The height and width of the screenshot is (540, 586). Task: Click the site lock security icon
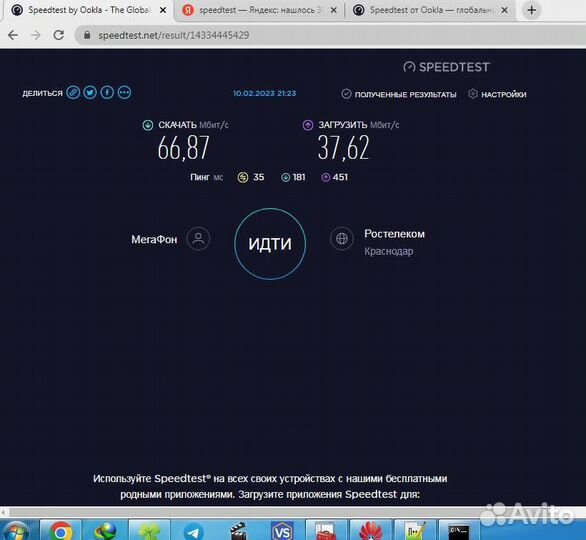point(87,35)
